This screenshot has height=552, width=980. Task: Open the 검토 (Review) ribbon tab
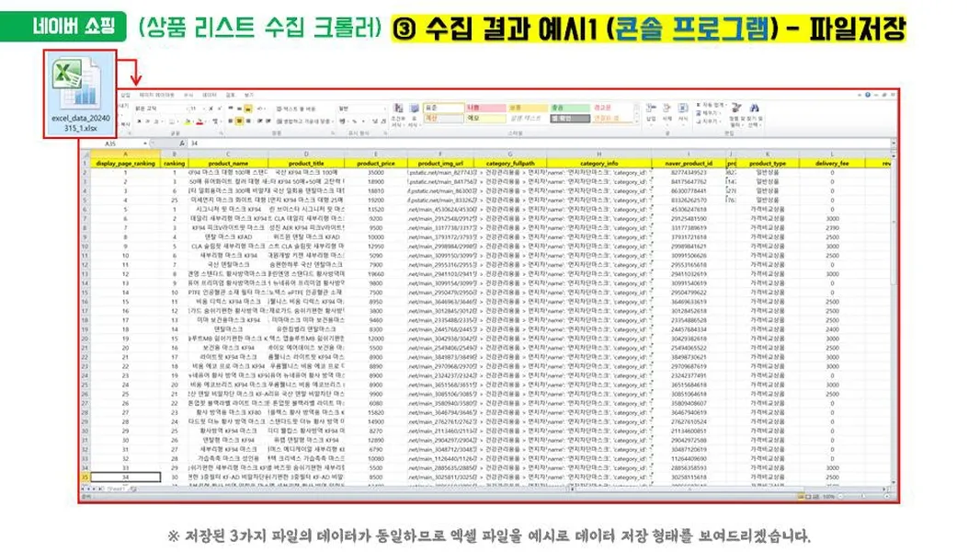[x=230, y=95]
